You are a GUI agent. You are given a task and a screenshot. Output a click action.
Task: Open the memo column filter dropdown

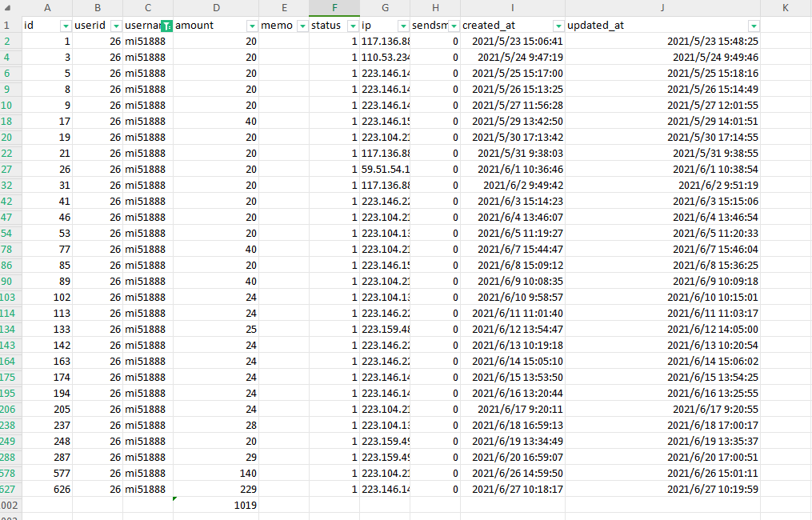302,26
